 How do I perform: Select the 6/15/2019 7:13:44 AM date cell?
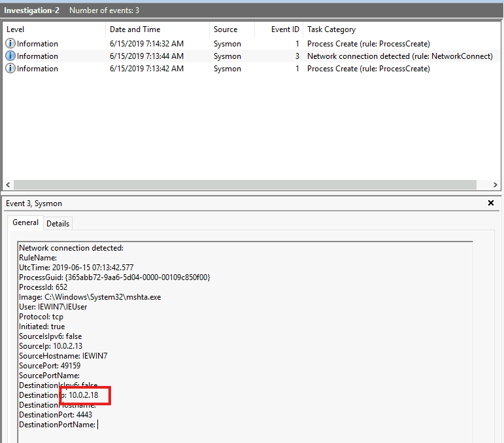click(x=146, y=56)
